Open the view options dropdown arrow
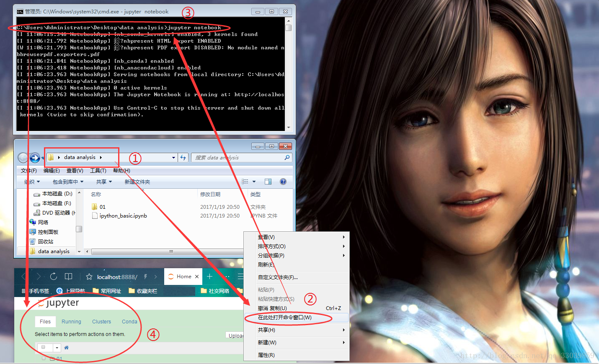 click(254, 182)
